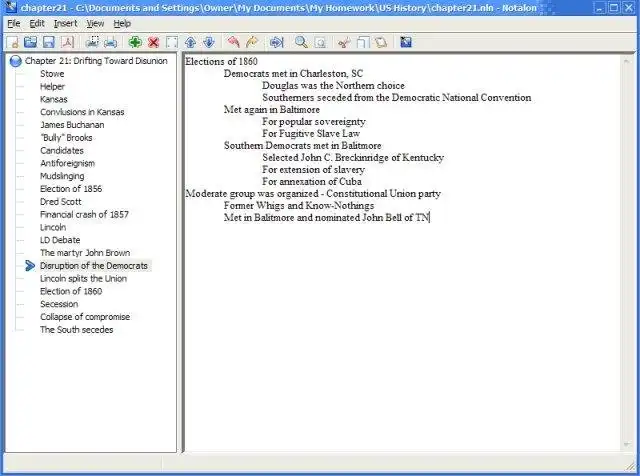Click the yellow Redo arrow icon
Viewport: 640px width, 476px height.
252,42
